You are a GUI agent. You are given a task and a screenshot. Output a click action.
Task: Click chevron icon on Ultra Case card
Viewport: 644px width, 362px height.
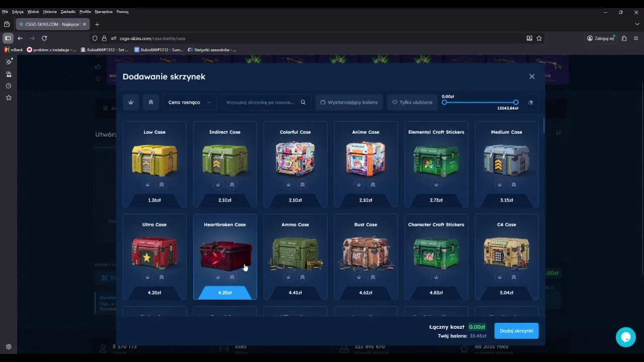pyautogui.click(x=162, y=277)
